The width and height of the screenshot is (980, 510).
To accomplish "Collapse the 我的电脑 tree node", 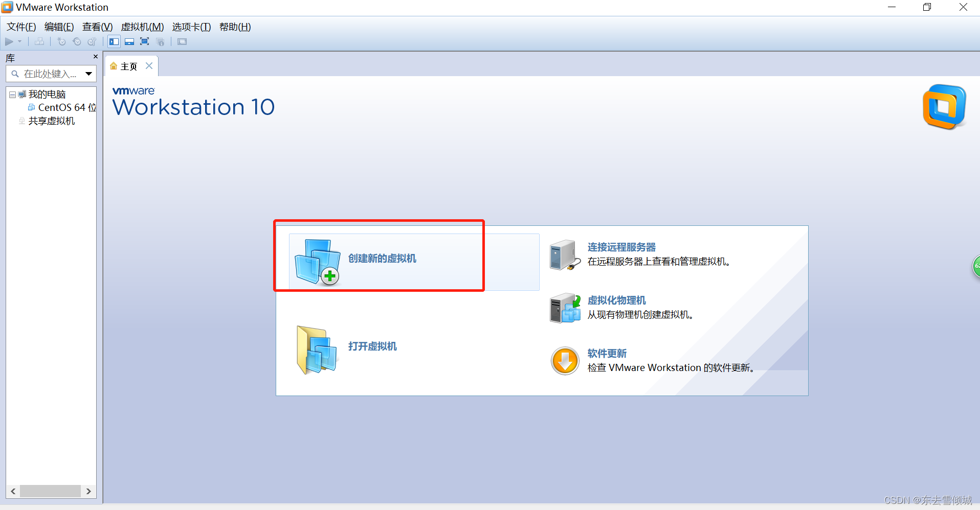I will [12, 95].
